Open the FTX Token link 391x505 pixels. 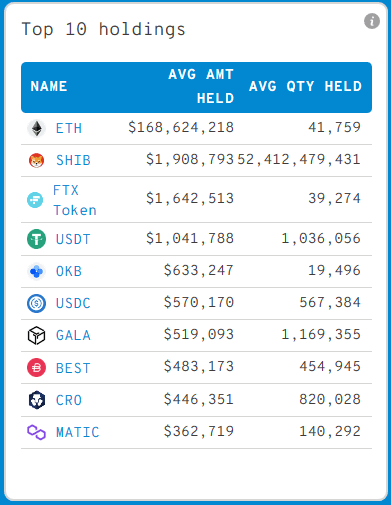pos(75,200)
